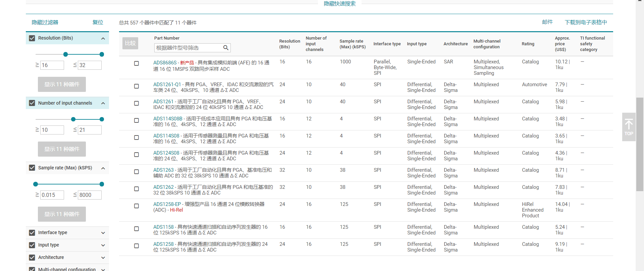Toggle the Number of input channels checkbox
The image size is (644, 271).
point(32,103)
